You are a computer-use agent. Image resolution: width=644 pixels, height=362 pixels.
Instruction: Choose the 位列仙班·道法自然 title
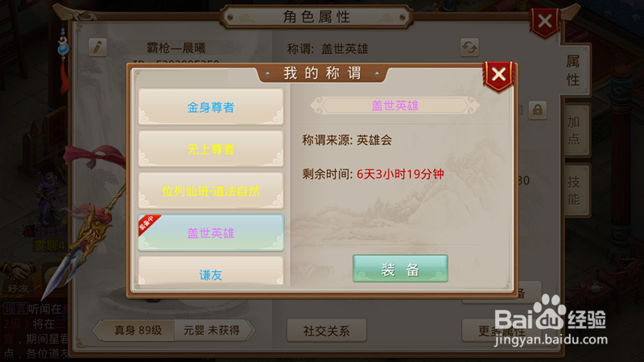pyautogui.click(x=211, y=191)
